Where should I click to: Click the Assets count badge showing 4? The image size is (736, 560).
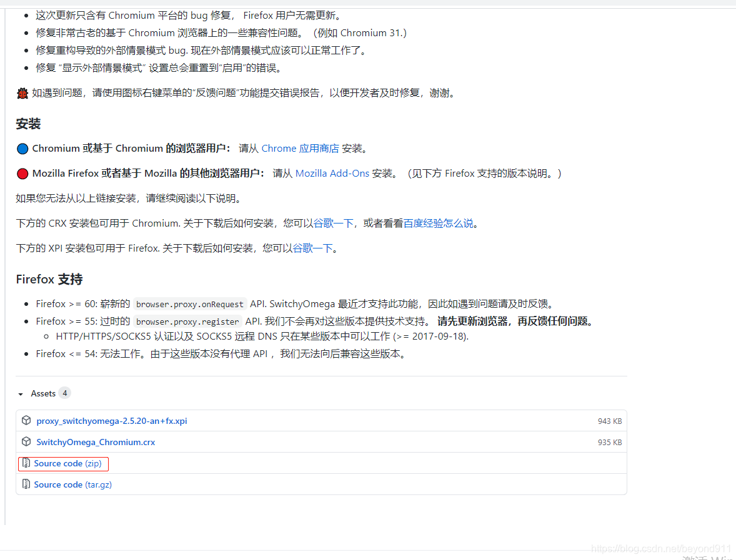click(65, 393)
